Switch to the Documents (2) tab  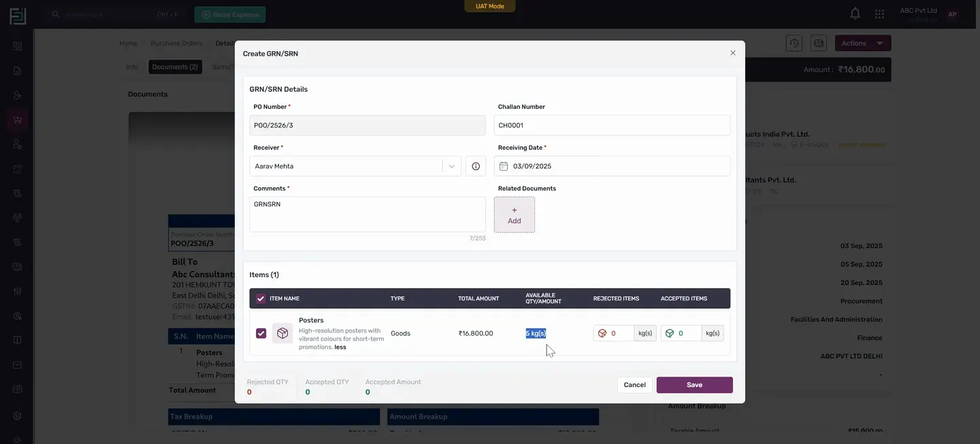[175, 67]
